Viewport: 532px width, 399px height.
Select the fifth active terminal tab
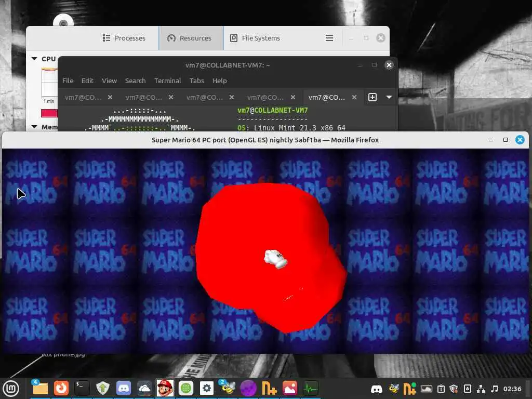[326, 97]
